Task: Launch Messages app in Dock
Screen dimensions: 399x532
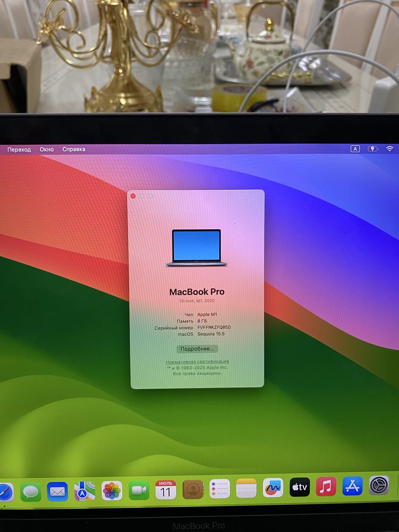Action: (30, 492)
